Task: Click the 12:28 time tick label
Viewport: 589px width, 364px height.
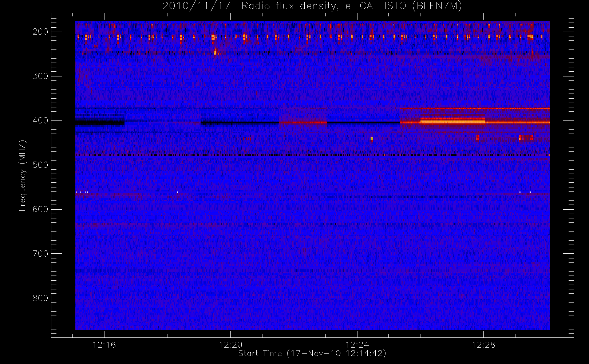Action: (483, 345)
